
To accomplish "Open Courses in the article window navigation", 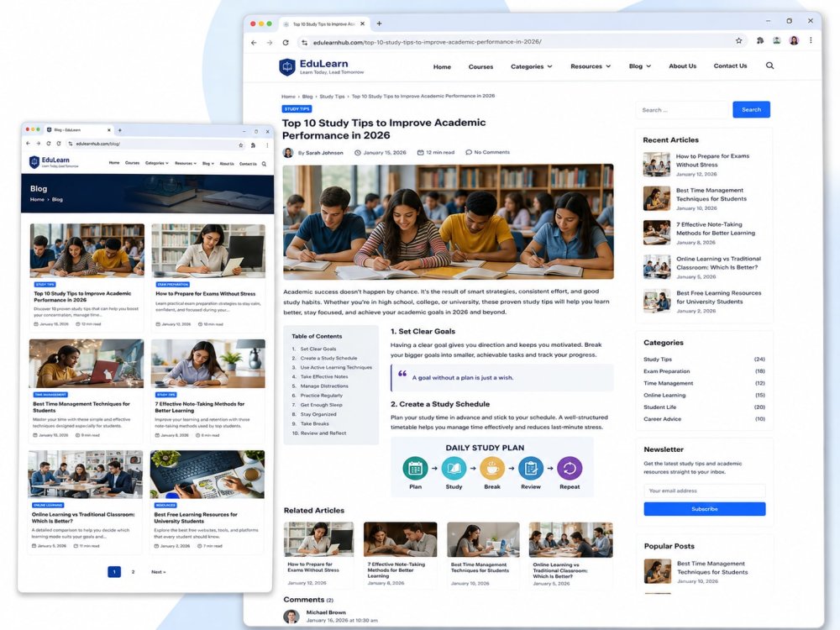I will 480,67.
